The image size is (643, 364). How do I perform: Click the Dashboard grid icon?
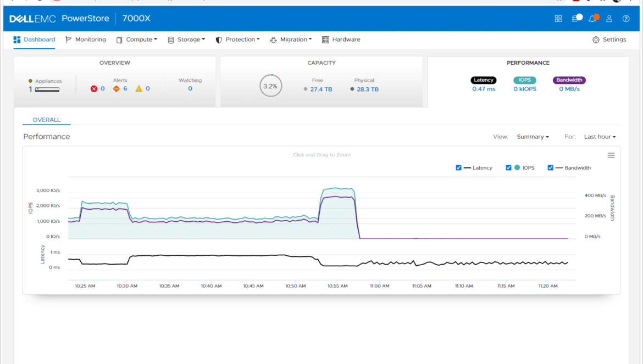pyautogui.click(x=17, y=40)
